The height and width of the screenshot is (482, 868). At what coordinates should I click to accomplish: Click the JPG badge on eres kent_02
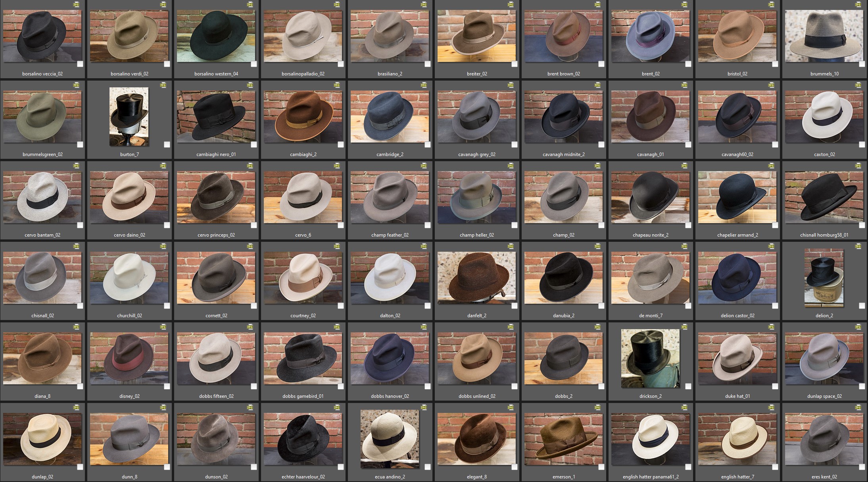click(858, 408)
